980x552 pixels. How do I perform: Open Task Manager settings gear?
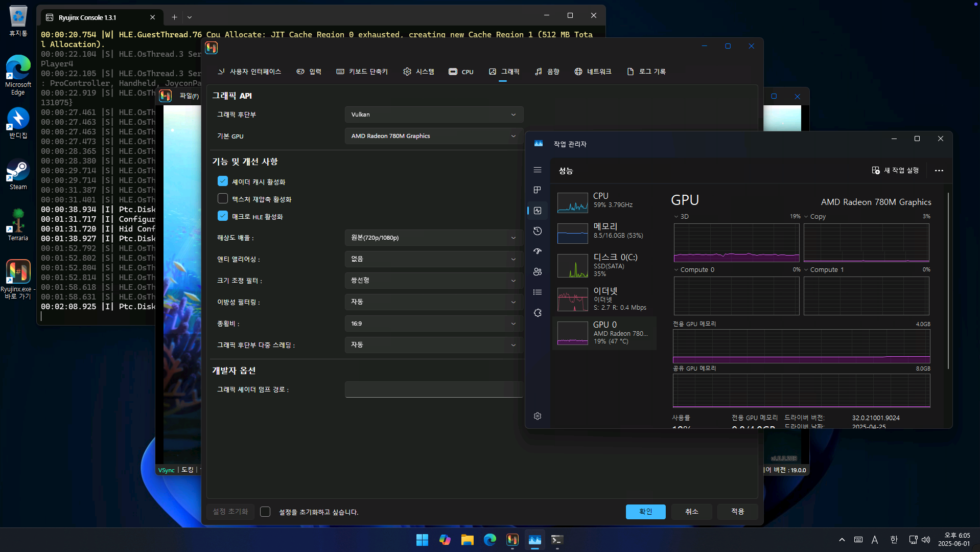coord(538,416)
